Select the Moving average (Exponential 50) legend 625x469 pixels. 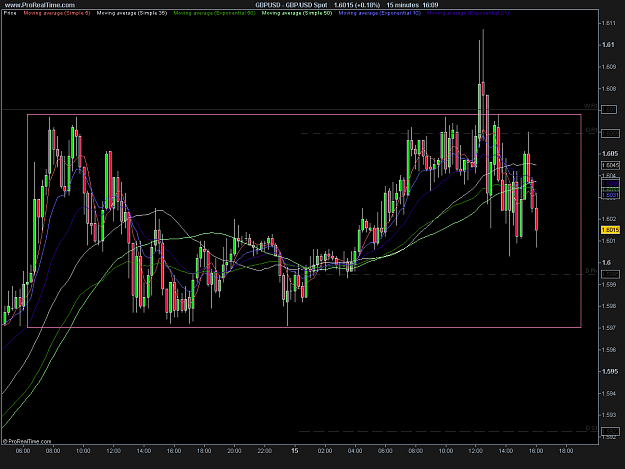[214, 13]
